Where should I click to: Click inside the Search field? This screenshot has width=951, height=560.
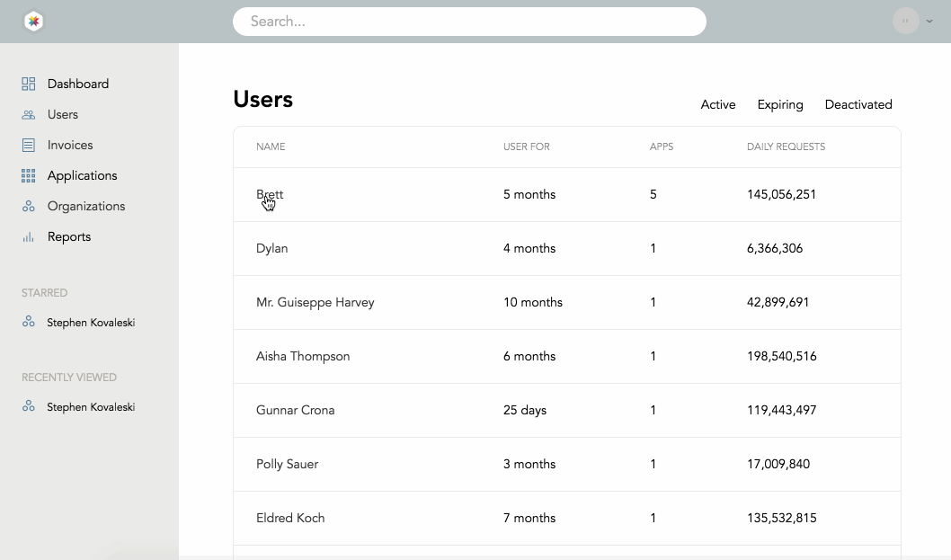[469, 21]
